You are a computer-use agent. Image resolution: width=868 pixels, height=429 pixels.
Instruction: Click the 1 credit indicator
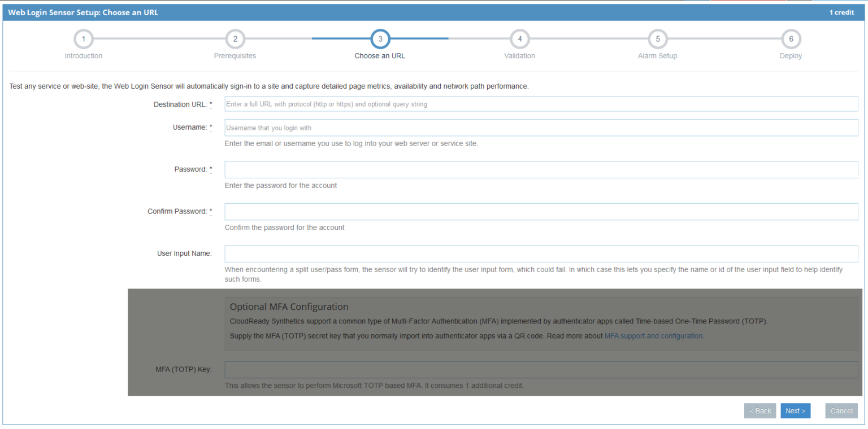[841, 12]
